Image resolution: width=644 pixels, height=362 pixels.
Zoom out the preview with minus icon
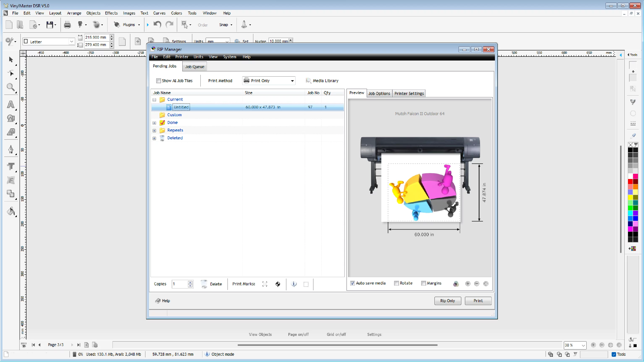(x=477, y=283)
